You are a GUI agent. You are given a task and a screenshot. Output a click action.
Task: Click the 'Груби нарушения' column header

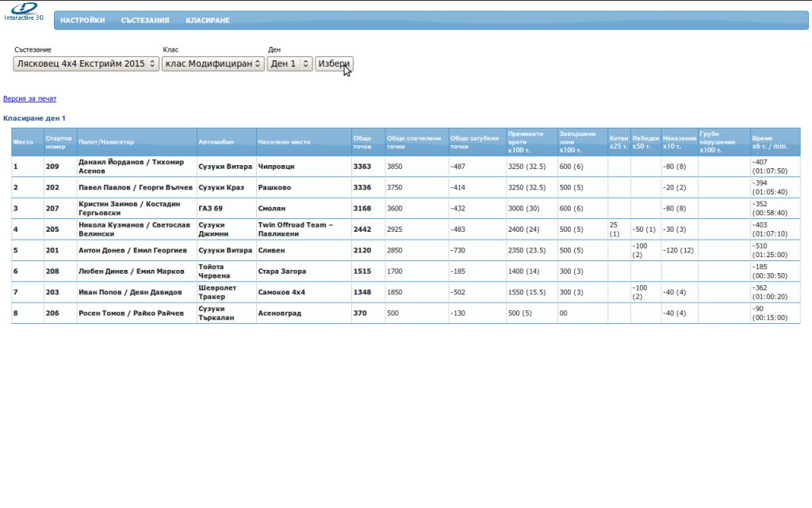pos(724,142)
